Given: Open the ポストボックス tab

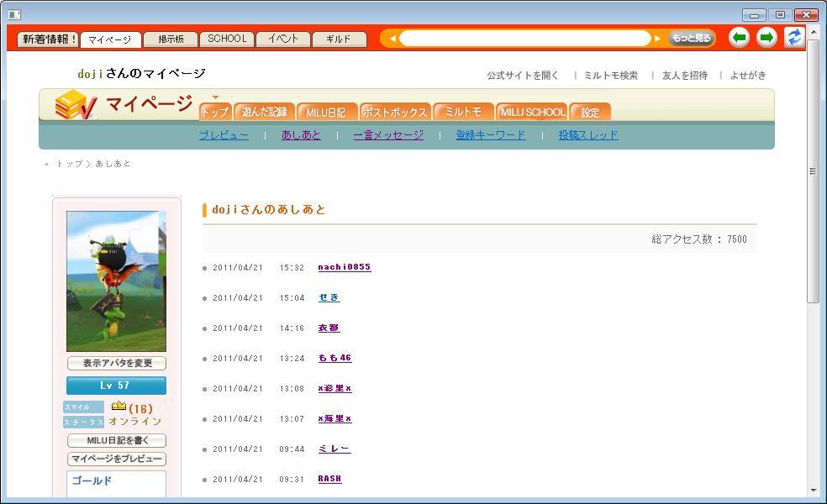Looking at the screenshot, I should 395,112.
